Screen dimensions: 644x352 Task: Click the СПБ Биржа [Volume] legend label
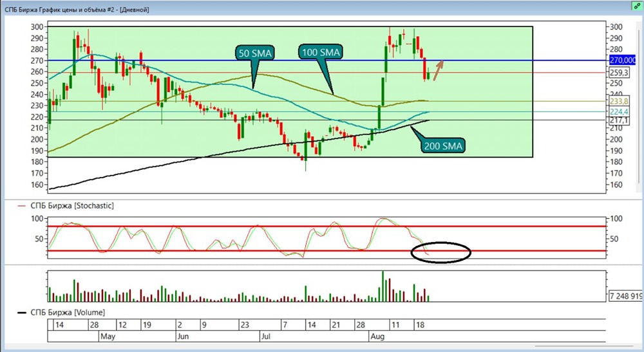[68, 313]
